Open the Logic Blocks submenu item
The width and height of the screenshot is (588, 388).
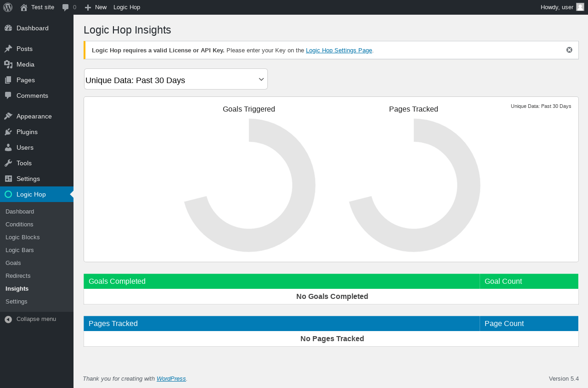click(x=23, y=237)
